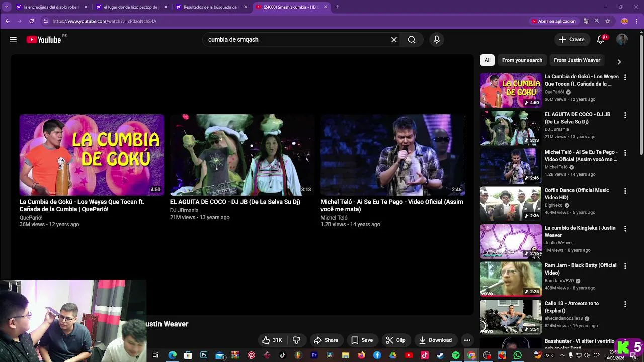This screenshot has height=362, width=644.
Task: Play EL AGUITA DE COCO endscreen thumbnail
Action: click(242, 155)
